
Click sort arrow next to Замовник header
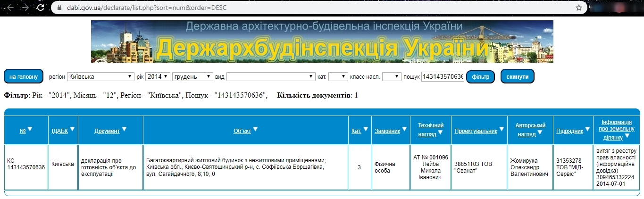[404, 129]
